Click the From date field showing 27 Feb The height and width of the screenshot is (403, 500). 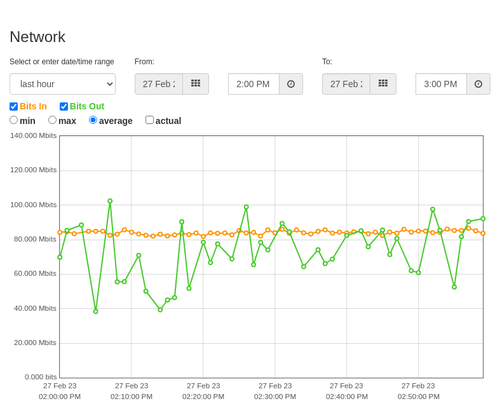point(159,84)
